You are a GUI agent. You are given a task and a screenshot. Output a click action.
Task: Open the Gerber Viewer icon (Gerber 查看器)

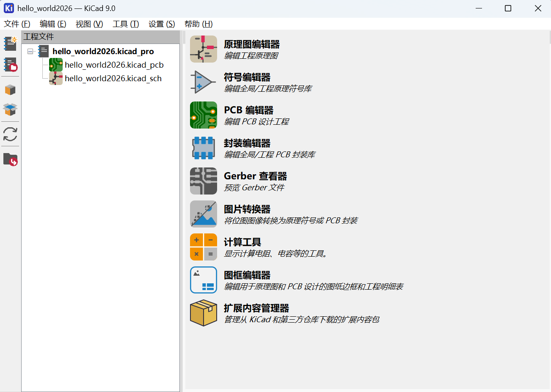[x=204, y=181]
